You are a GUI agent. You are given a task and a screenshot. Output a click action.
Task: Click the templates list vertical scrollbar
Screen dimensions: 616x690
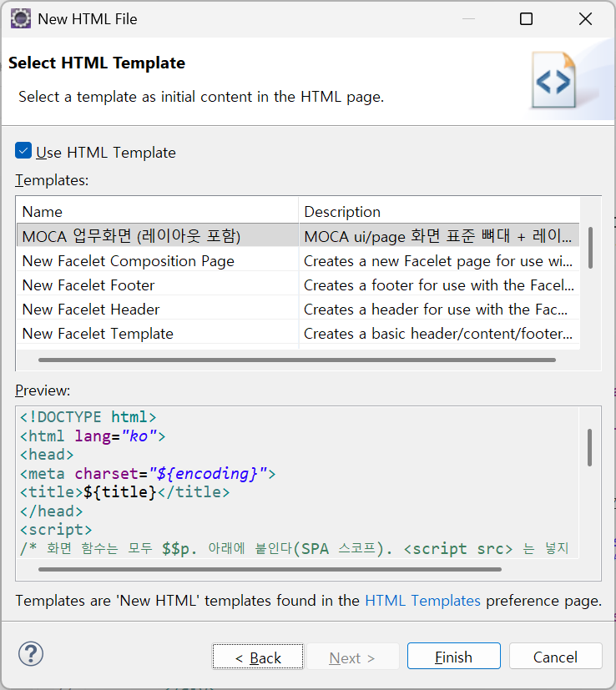(590, 248)
